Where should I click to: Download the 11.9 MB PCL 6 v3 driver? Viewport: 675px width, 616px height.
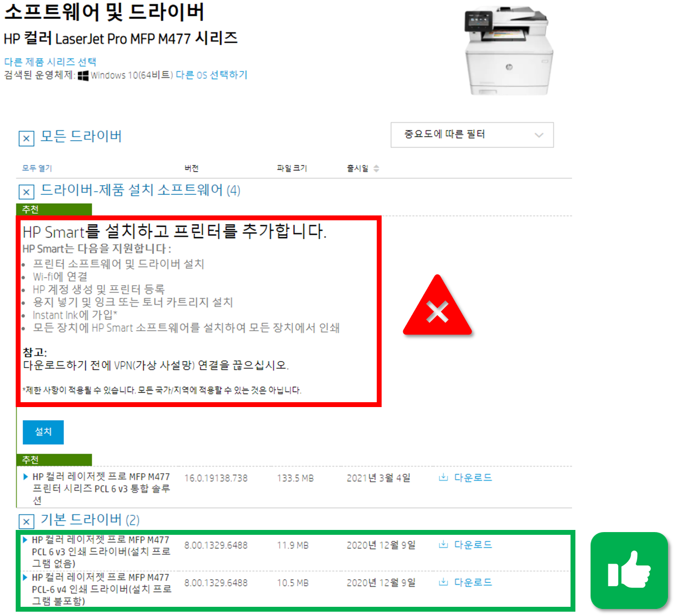(x=466, y=545)
